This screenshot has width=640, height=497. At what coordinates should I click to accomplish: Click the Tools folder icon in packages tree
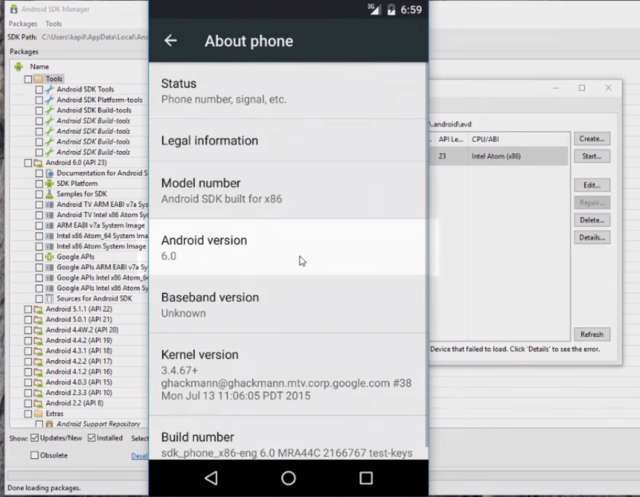[39, 79]
